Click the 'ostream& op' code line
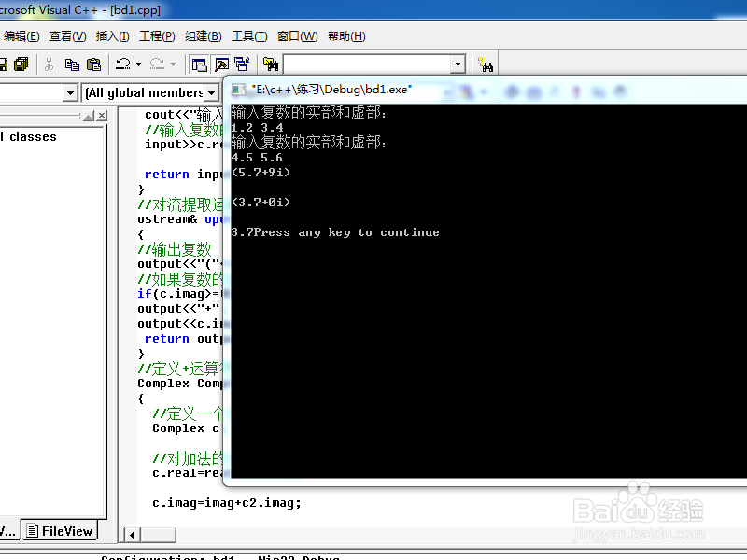Screen dimensions: 747x560 click(x=180, y=219)
